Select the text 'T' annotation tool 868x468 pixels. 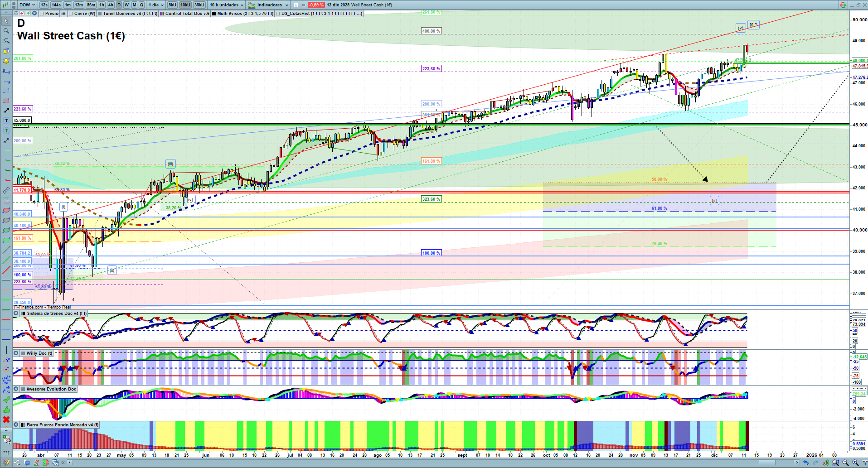pyautogui.click(x=6, y=121)
